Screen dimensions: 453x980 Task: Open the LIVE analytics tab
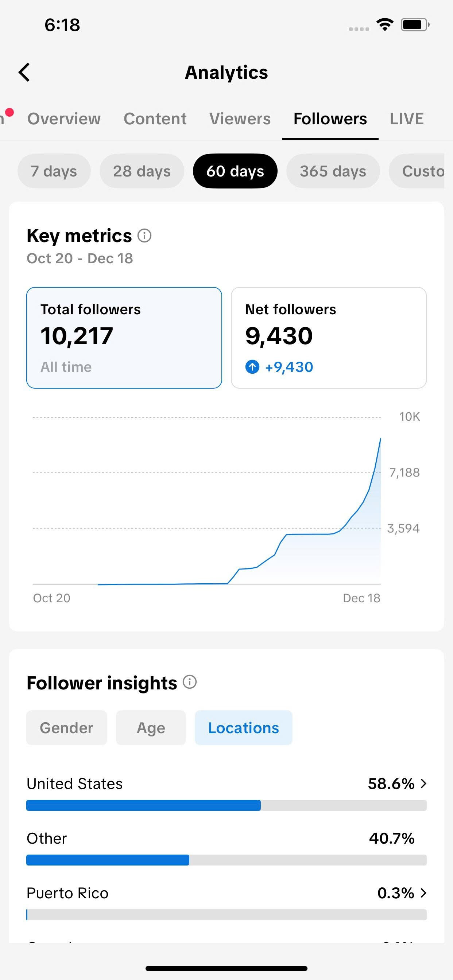click(407, 119)
